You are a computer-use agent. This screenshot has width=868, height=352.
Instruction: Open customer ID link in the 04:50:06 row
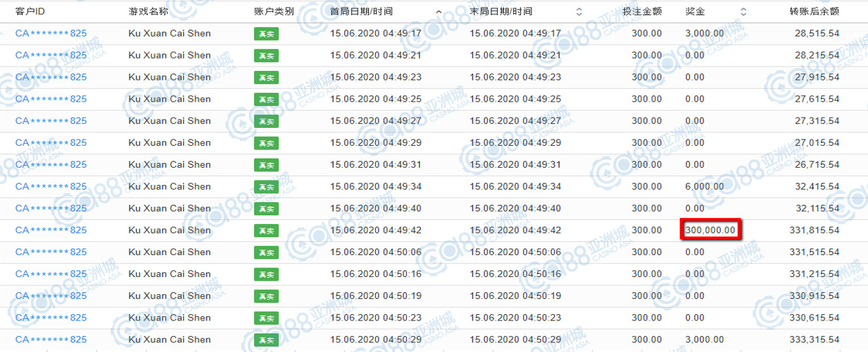pos(51,252)
